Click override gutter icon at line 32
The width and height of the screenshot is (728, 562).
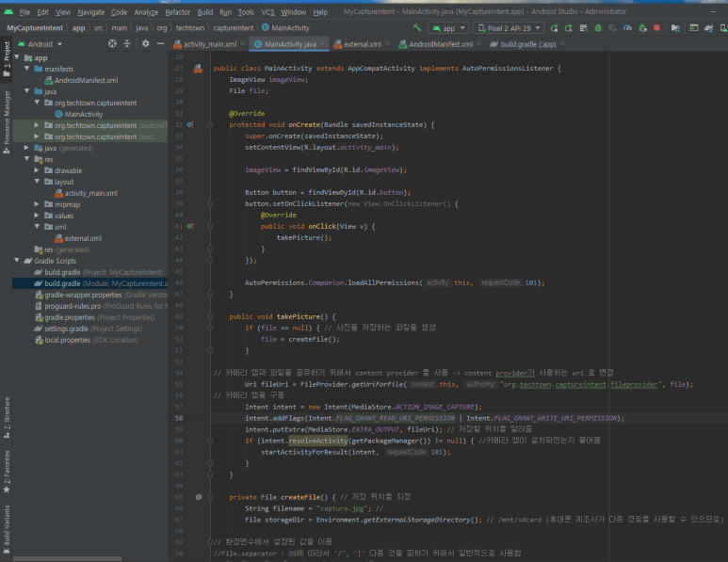point(190,125)
